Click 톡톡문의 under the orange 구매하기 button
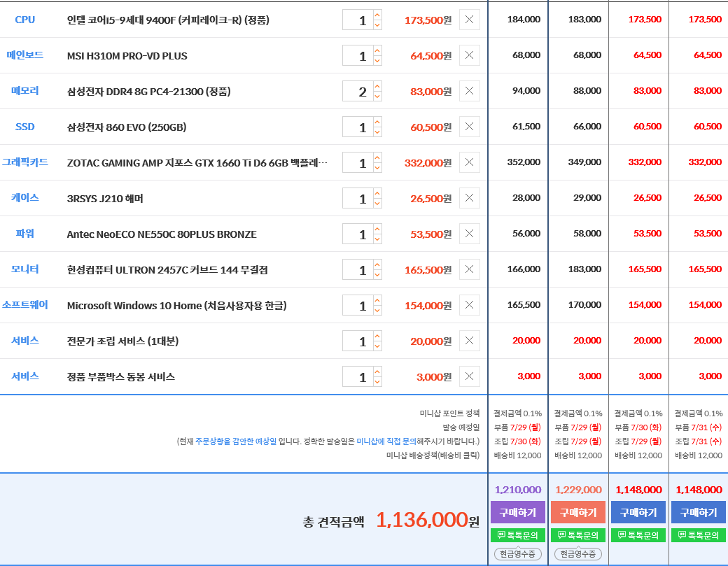728x566 pixels. 578,535
